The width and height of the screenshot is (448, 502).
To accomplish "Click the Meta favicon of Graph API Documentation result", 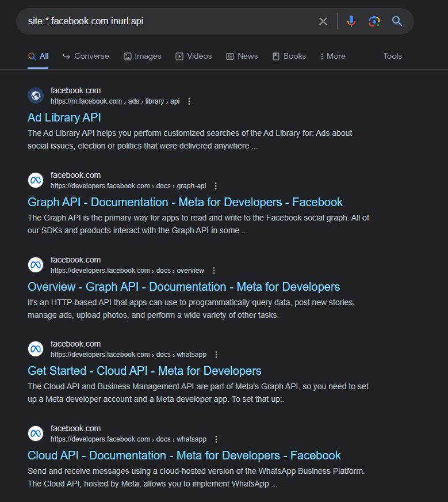I will point(36,180).
